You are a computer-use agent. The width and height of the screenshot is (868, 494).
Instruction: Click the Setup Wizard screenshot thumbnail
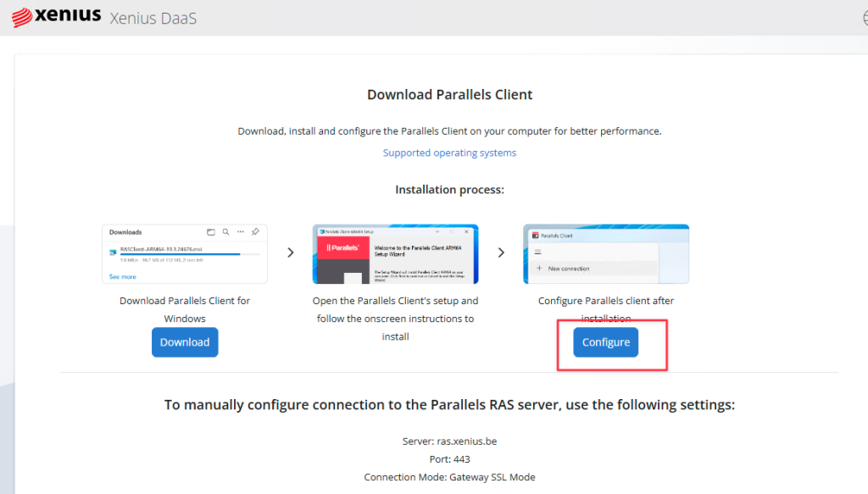(x=395, y=254)
